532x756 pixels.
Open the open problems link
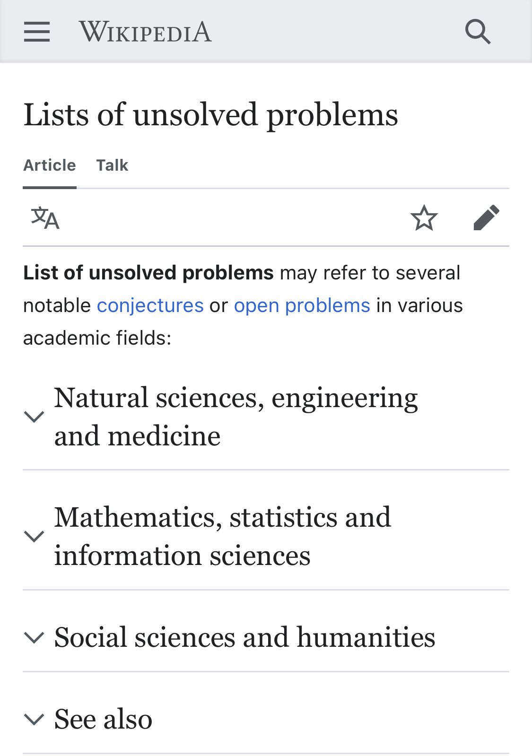tap(302, 305)
